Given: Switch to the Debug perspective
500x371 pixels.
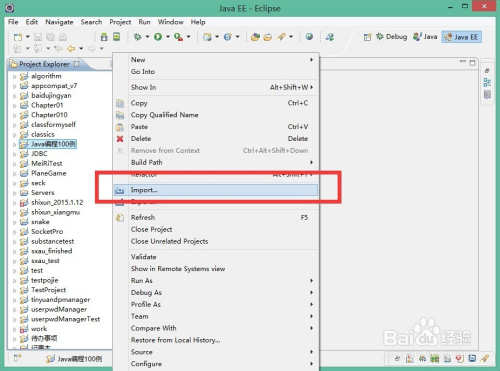Looking at the screenshot, I should click(x=392, y=37).
